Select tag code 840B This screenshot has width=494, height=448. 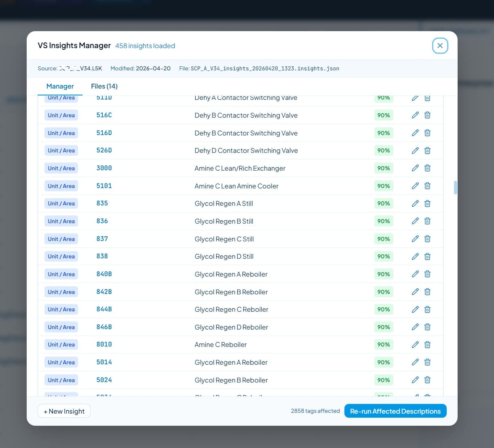tap(104, 274)
